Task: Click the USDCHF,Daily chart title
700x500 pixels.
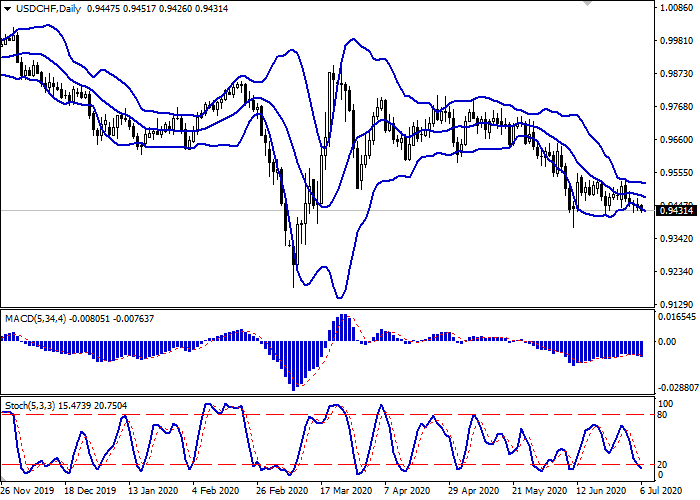Action: tap(43, 9)
